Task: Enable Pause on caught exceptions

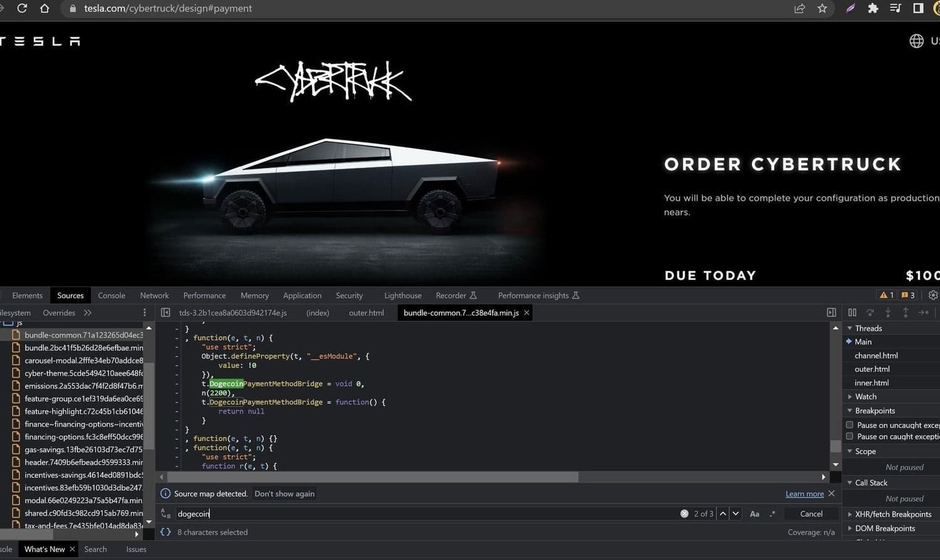Action: (850, 436)
